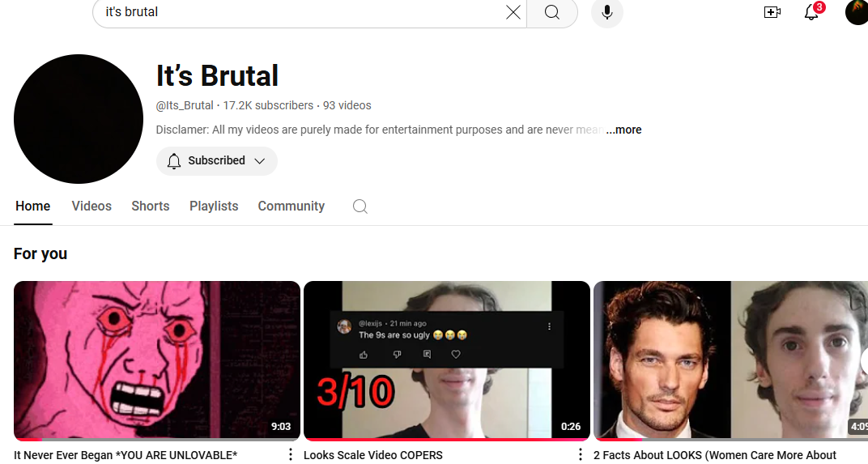
Task: Open the Create video icon
Action: [x=772, y=12]
